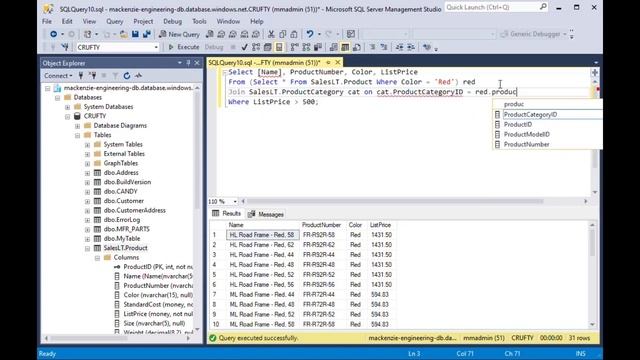640x360 pixels.
Task: Click the Refresh icon in Object Explorer
Action: tap(127, 76)
